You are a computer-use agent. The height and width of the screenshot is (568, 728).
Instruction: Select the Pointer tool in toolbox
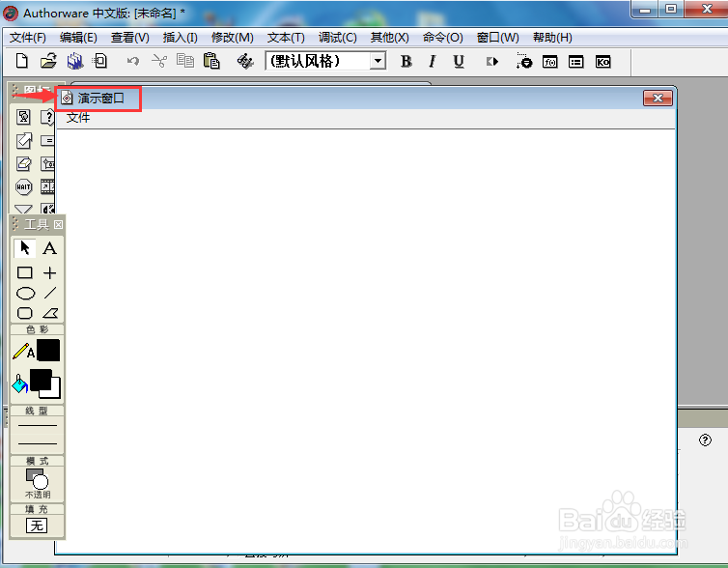point(25,248)
